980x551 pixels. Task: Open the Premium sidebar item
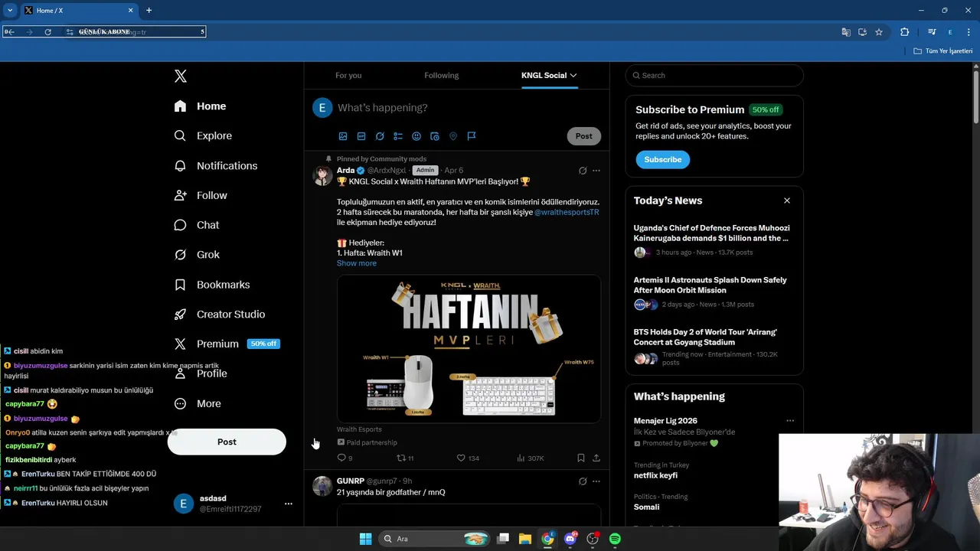(227, 344)
